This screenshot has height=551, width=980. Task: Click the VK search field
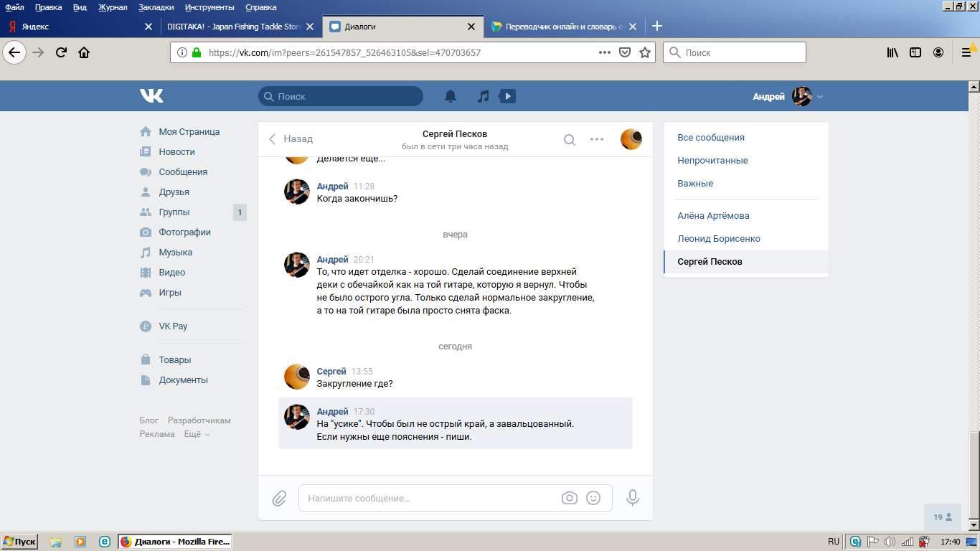coord(341,96)
